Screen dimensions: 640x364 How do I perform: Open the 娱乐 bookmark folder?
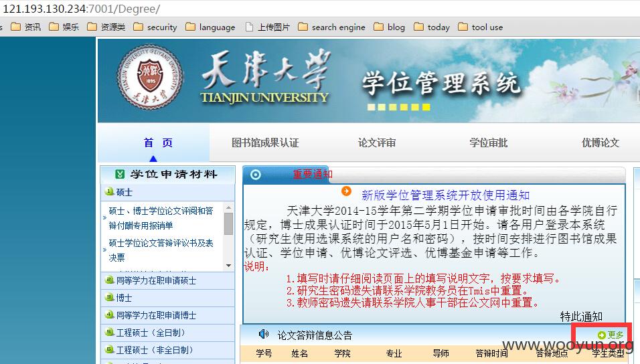[64, 27]
